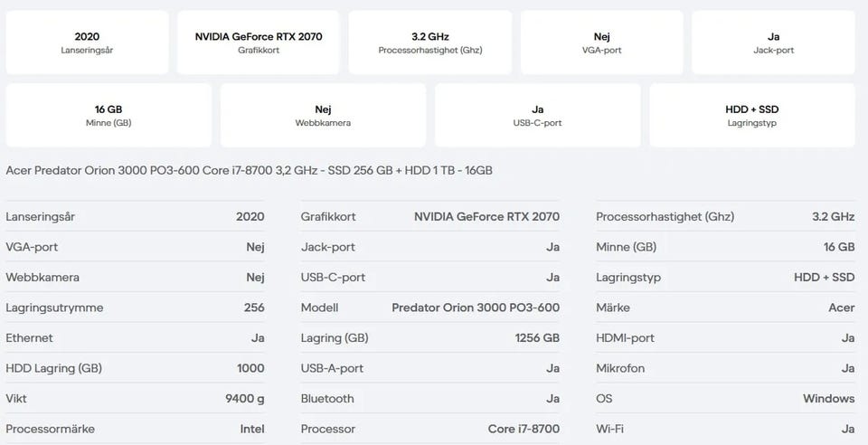
Task: Click the 2020 Lanseringsår summary card
Action: pos(87,43)
